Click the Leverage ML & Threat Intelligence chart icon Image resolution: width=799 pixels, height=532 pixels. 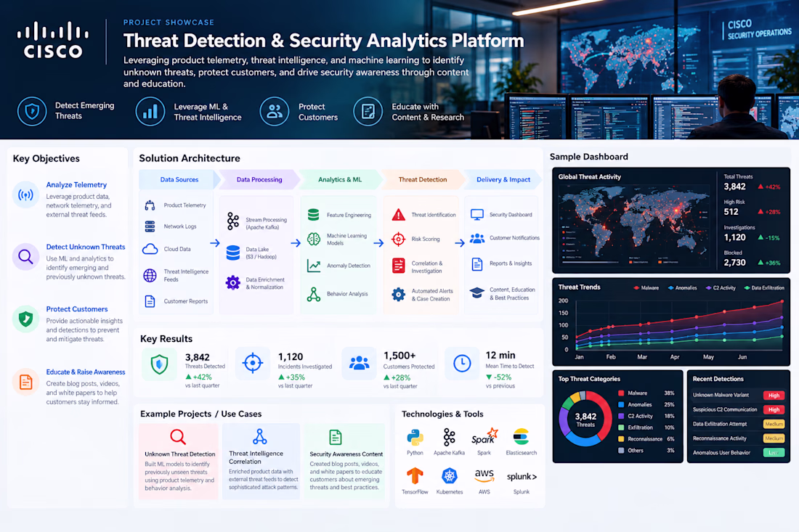(150, 111)
